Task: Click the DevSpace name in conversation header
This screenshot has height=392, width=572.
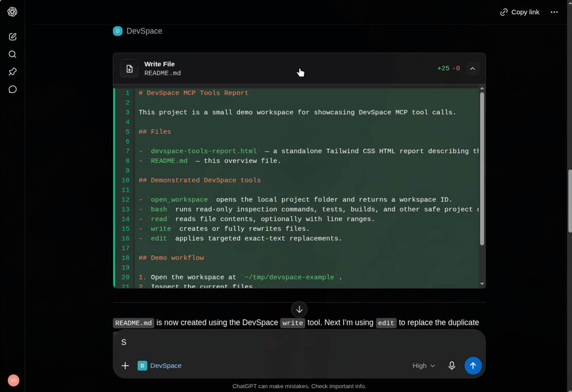Action: [144, 31]
